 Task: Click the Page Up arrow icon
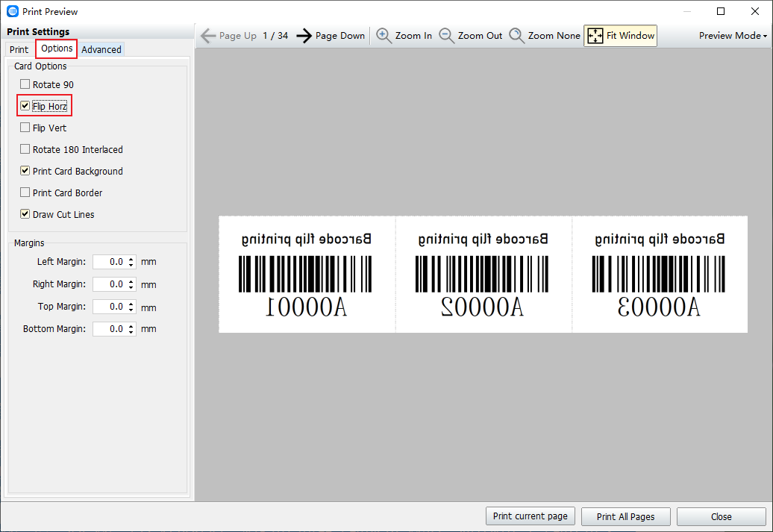[x=208, y=36]
